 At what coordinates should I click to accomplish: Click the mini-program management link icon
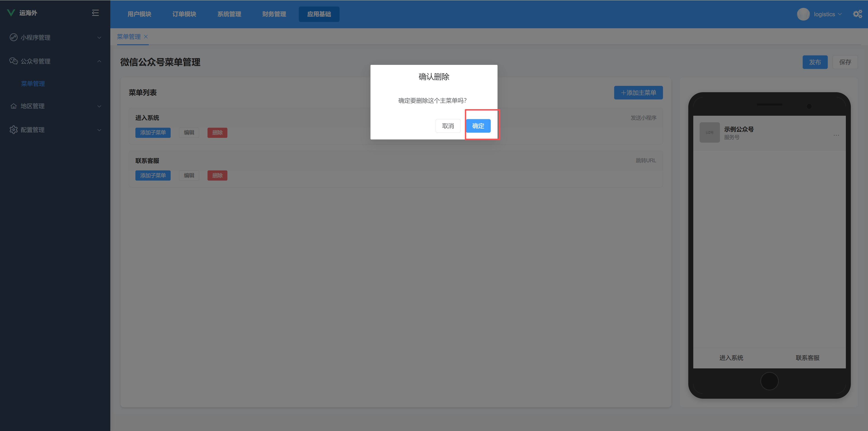click(14, 38)
